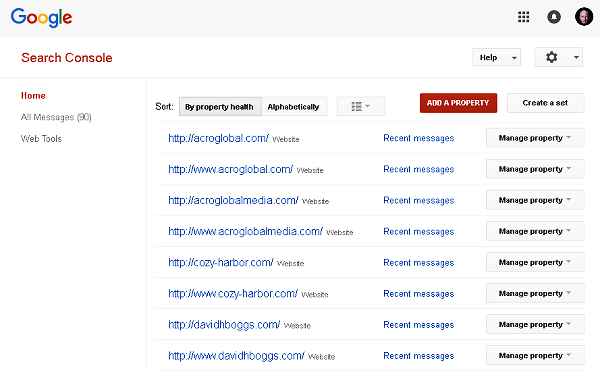Image resolution: width=600 pixels, height=371 pixels.
Task: Open All Messages (90)
Action: [56, 117]
